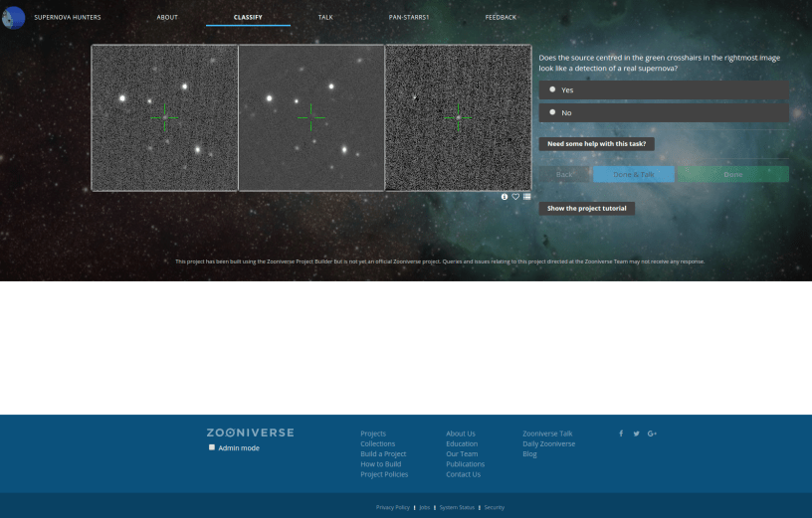
Task: Open the About tab
Action: 167,17
